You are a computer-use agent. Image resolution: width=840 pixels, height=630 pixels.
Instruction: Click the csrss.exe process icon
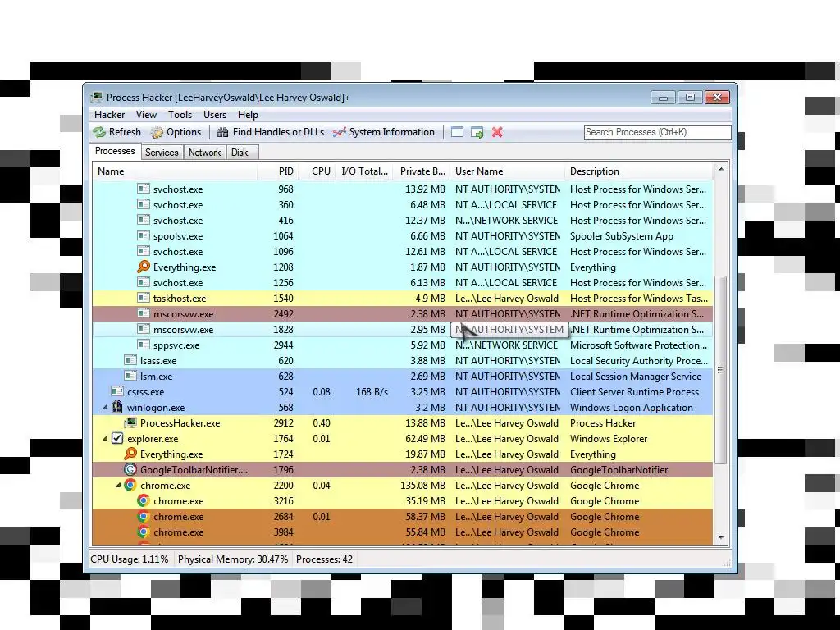coord(117,391)
